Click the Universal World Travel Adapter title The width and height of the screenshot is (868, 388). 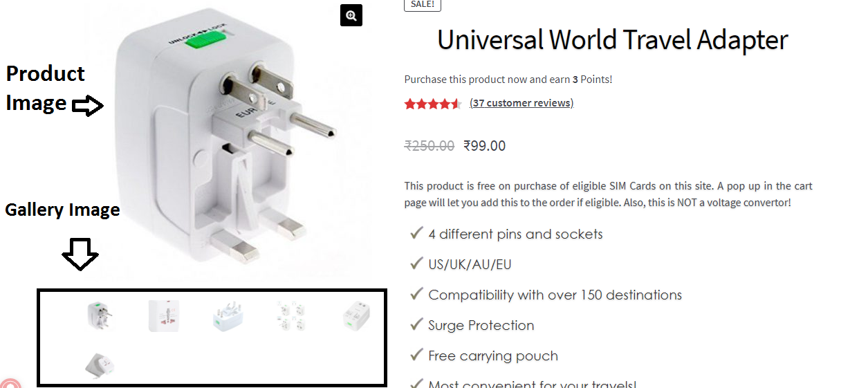click(613, 40)
